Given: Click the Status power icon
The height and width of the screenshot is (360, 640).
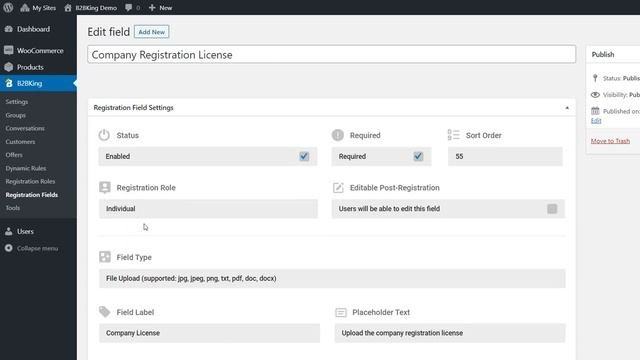Looking at the screenshot, I should click(x=104, y=135).
